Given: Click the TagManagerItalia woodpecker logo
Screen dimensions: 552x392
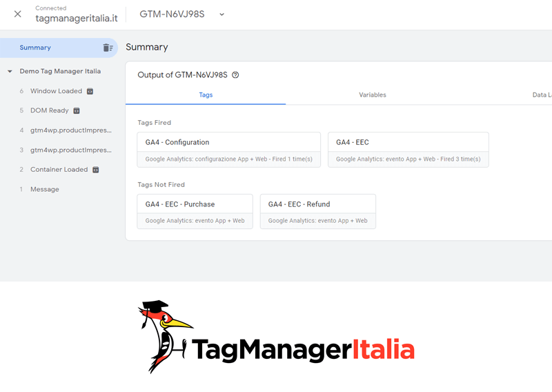Looking at the screenshot, I should coord(276,337).
